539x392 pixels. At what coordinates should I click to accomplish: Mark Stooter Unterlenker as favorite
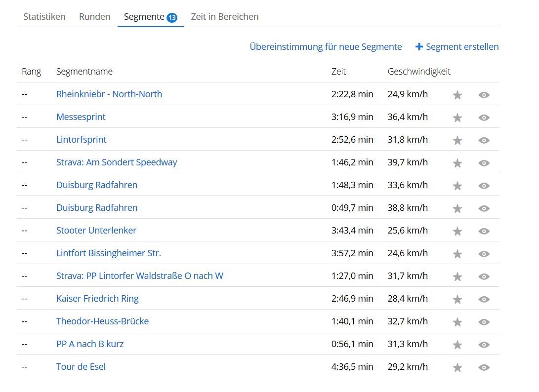(x=457, y=231)
